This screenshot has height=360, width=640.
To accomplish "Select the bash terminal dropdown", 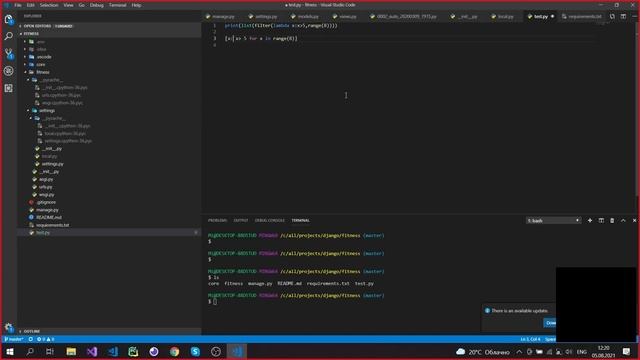I will pos(553,220).
